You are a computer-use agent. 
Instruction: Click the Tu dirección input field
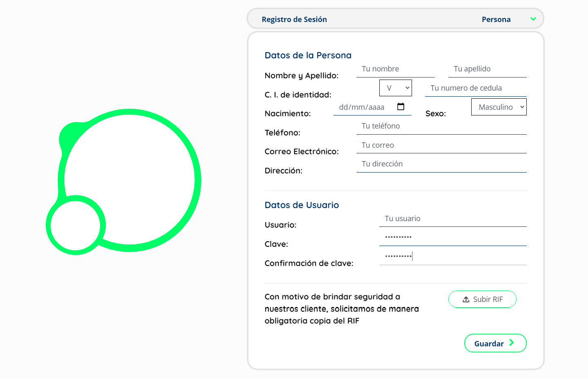pyautogui.click(x=441, y=164)
